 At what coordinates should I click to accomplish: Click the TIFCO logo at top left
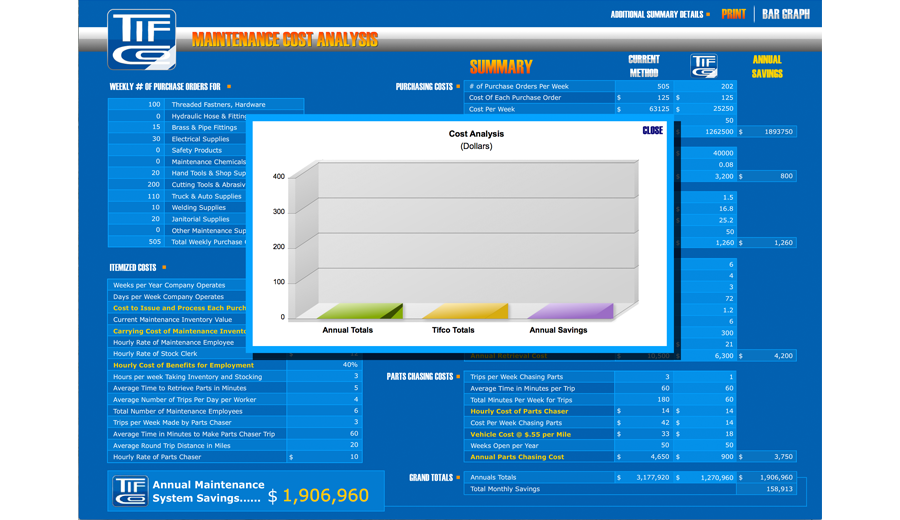tap(142, 39)
